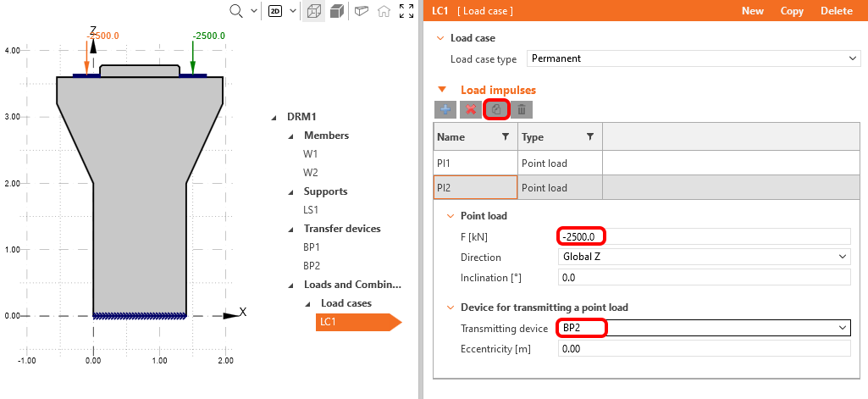
Task: Filter the Name column in the impulses table
Action: tap(505, 136)
